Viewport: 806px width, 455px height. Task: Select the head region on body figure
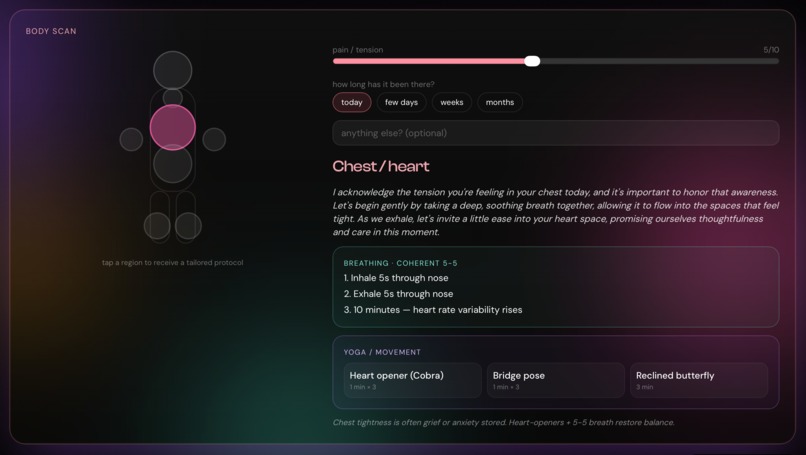coord(173,70)
